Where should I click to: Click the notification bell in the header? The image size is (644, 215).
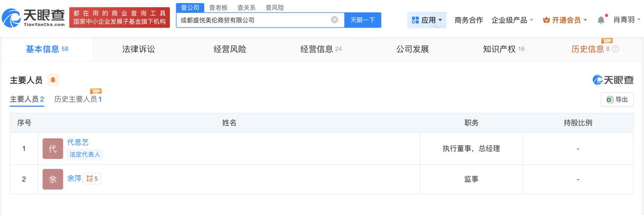tap(601, 20)
